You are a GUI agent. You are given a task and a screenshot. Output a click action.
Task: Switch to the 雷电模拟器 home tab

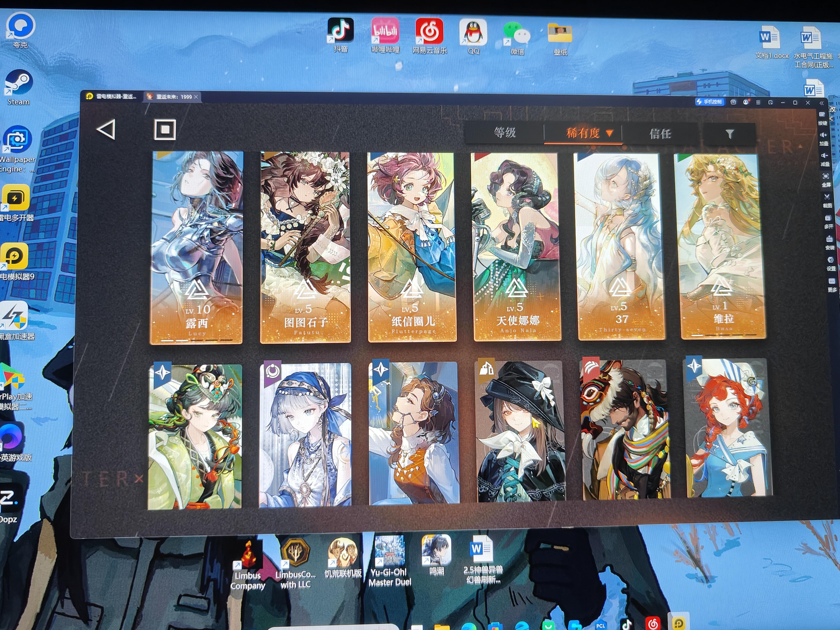coord(112,96)
